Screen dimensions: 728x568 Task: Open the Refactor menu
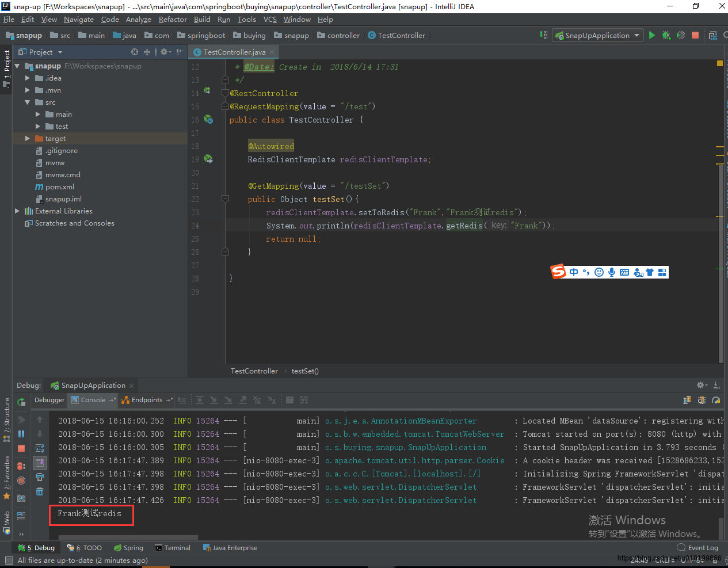click(x=173, y=19)
